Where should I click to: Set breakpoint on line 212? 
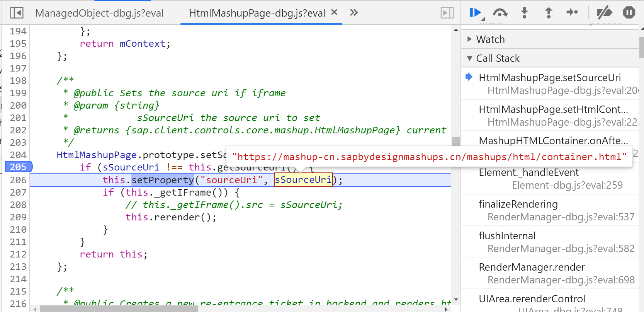tap(18, 254)
